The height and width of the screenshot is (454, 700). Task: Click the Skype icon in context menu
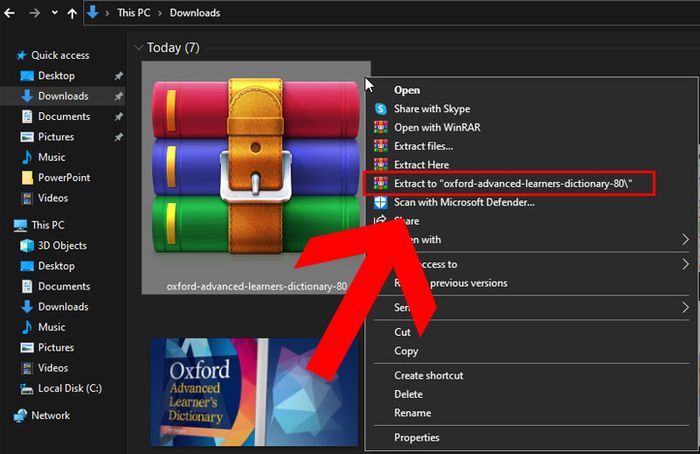[380, 108]
